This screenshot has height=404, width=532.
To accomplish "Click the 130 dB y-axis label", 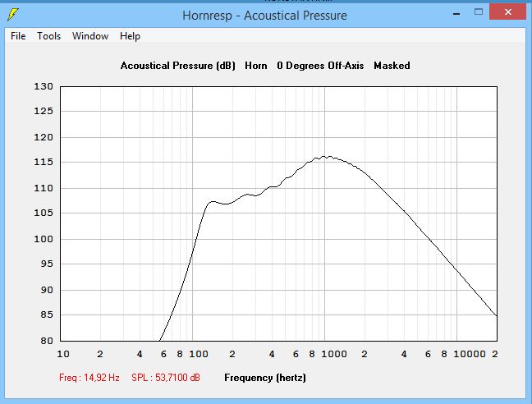I will coord(44,86).
